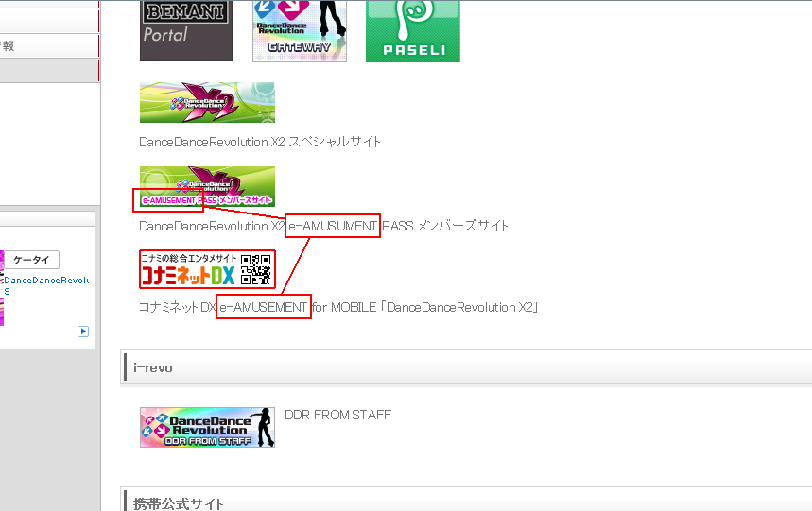Open the DanceDanceRevolution GATEWAY banner
The height and width of the screenshot is (511, 812).
[x=300, y=31]
